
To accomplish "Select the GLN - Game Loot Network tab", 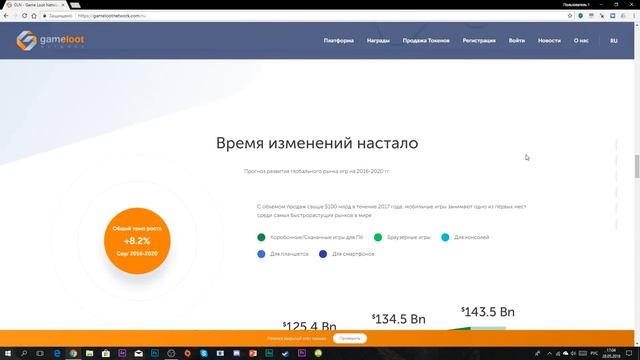I will point(35,5).
